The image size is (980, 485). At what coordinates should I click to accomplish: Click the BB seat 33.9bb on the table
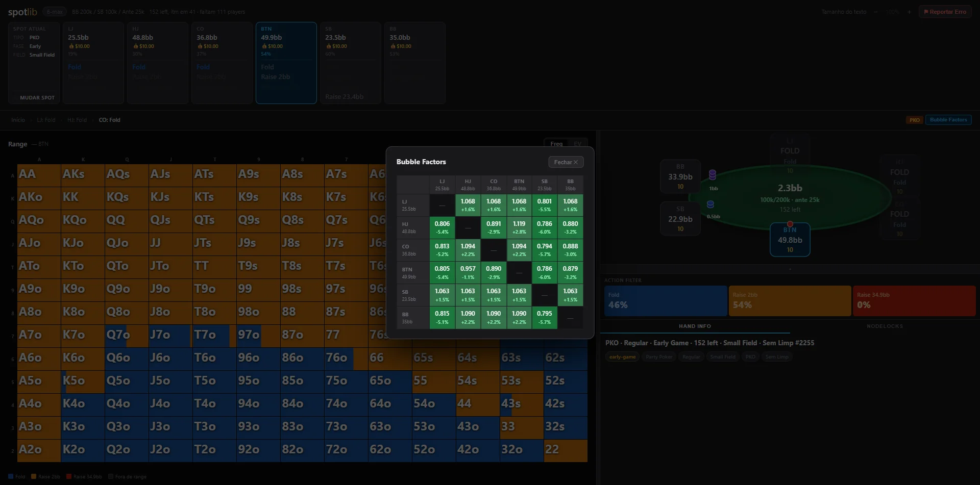point(680,176)
